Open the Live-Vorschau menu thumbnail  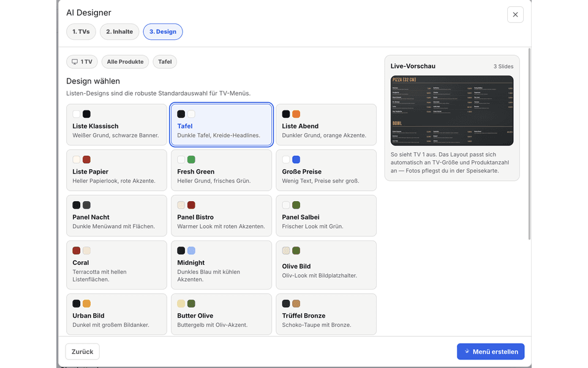(x=452, y=111)
